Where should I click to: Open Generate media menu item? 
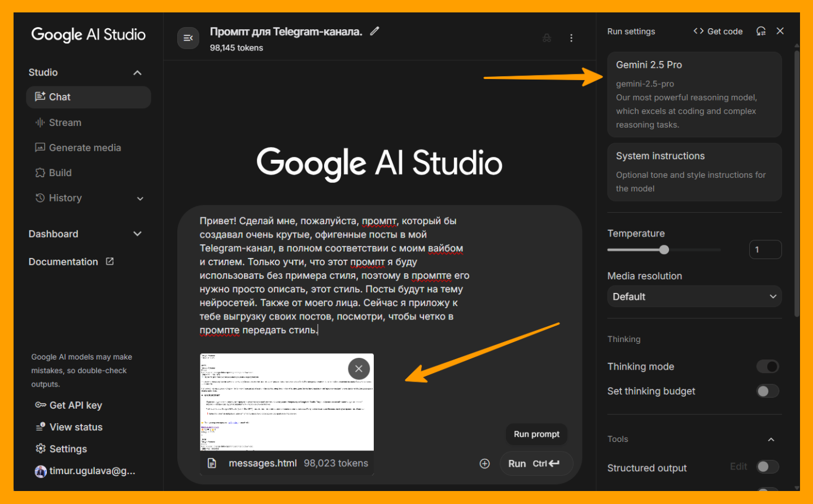click(x=85, y=148)
